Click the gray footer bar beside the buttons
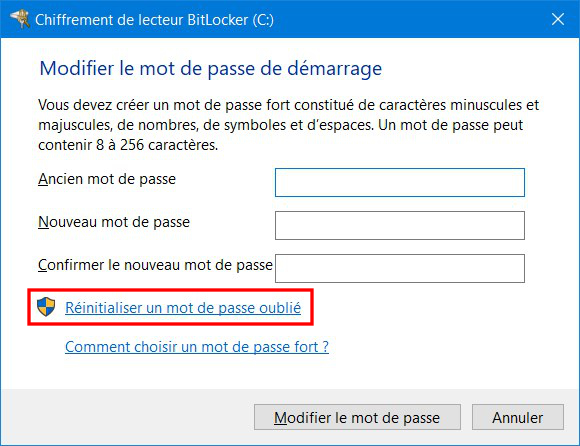Screen dimensions: 580x446 [x=126, y=417]
